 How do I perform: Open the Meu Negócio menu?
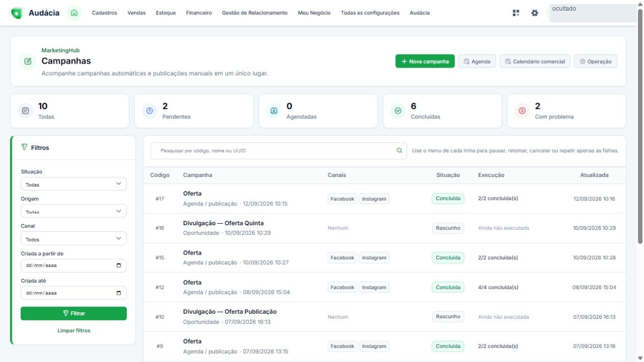pyautogui.click(x=314, y=13)
